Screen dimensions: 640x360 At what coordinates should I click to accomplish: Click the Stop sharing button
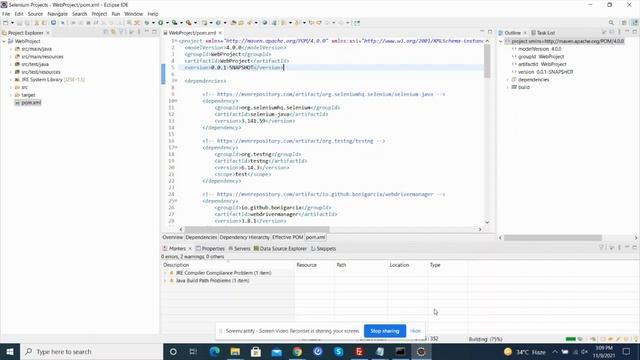tap(384, 331)
